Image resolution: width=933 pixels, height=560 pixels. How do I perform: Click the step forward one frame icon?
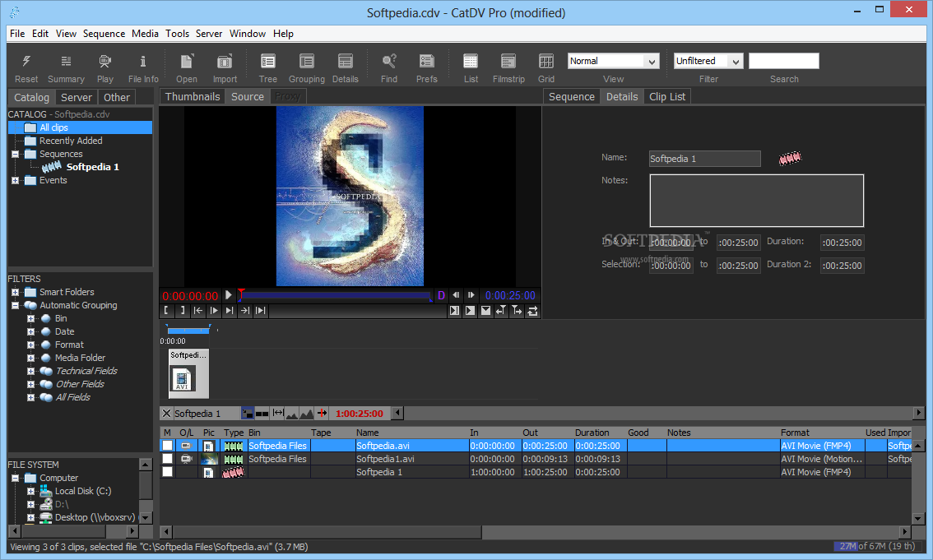(x=471, y=295)
